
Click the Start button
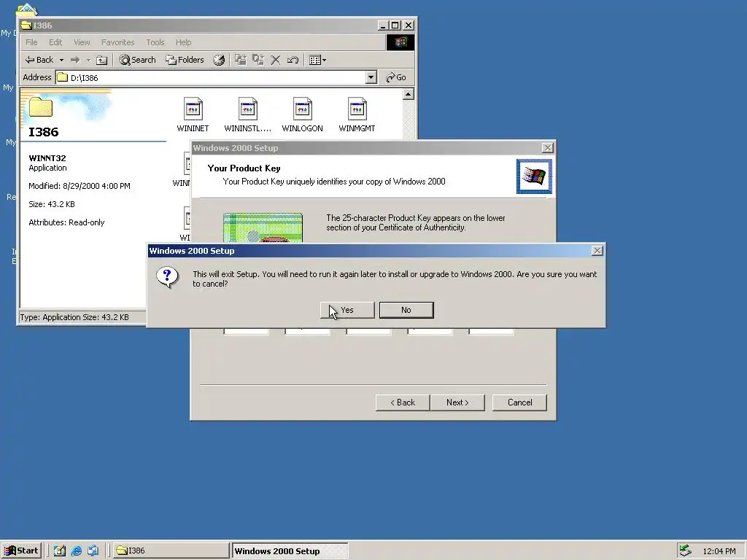coord(21,551)
